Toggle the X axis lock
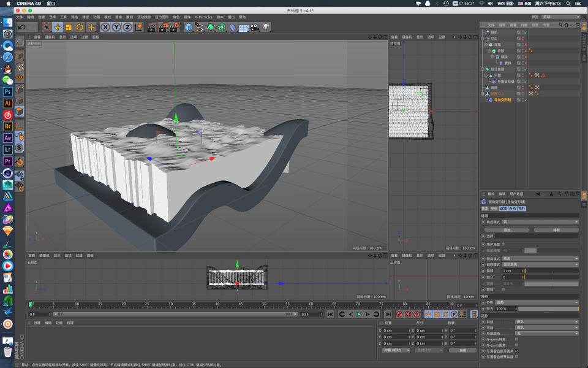Viewport: 588px width, 368px height. [105, 27]
